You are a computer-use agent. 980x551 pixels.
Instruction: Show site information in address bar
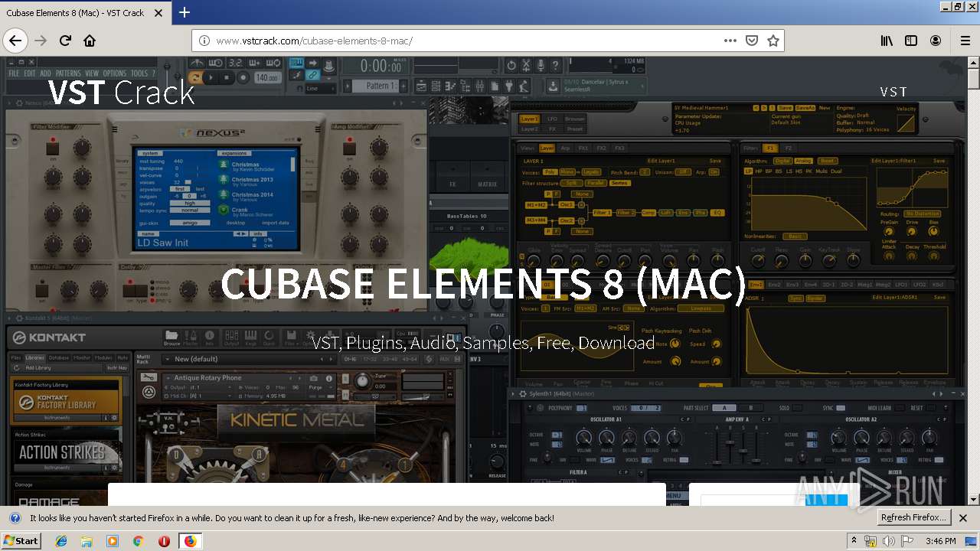(204, 41)
